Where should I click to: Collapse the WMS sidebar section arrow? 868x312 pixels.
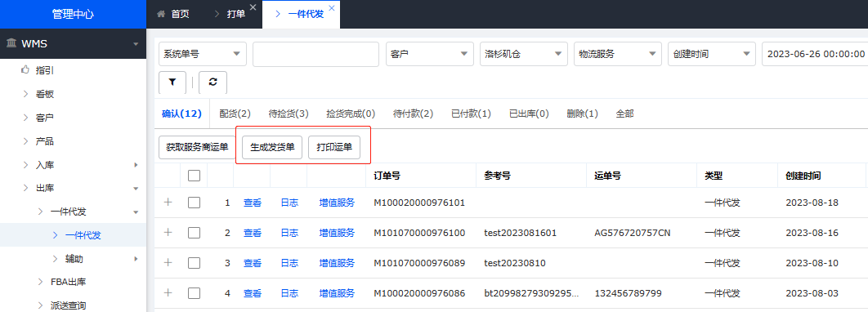(x=136, y=44)
